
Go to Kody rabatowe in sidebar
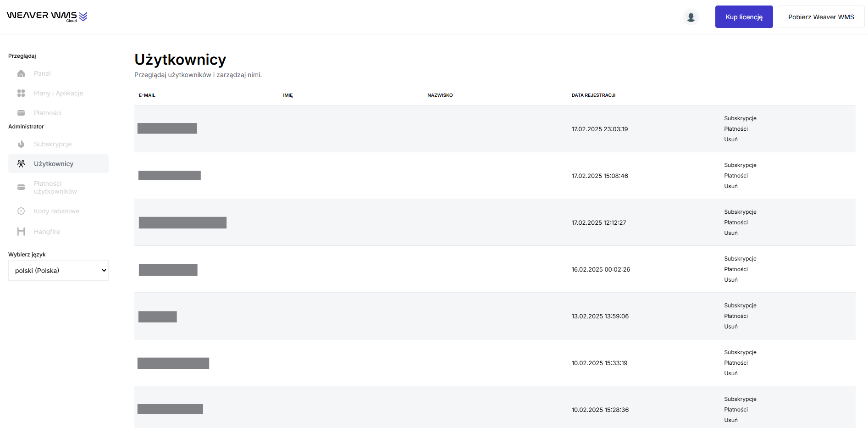click(x=56, y=211)
